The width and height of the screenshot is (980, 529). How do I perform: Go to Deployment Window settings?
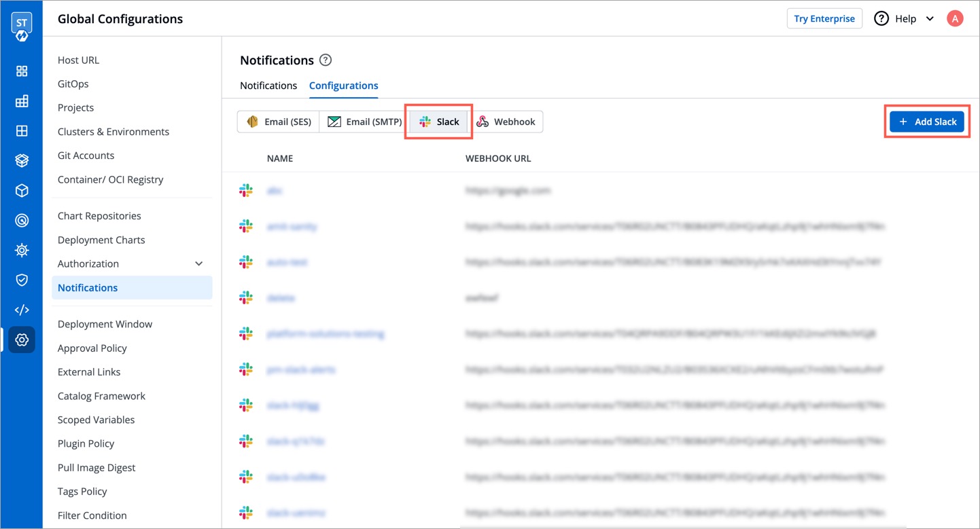tap(105, 324)
